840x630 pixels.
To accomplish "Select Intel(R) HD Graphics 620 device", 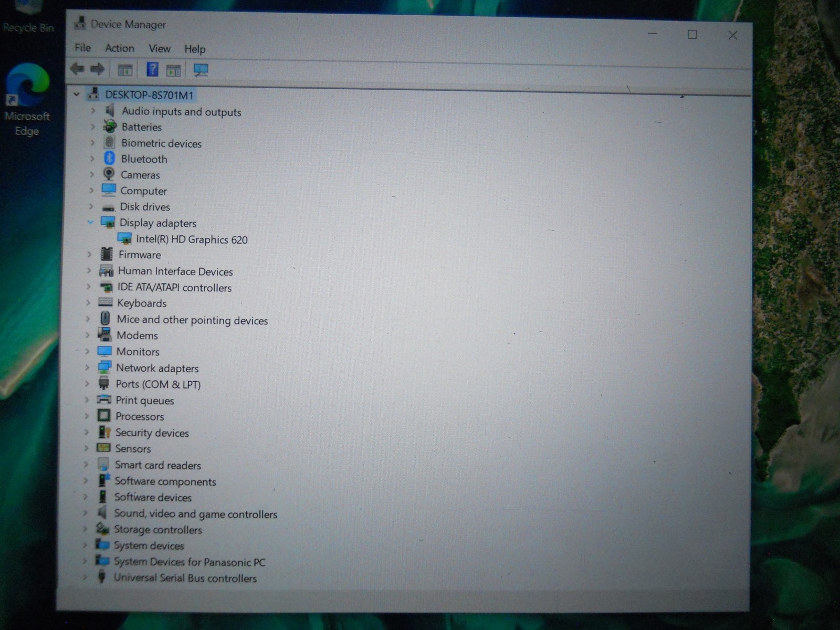I will point(192,239).
